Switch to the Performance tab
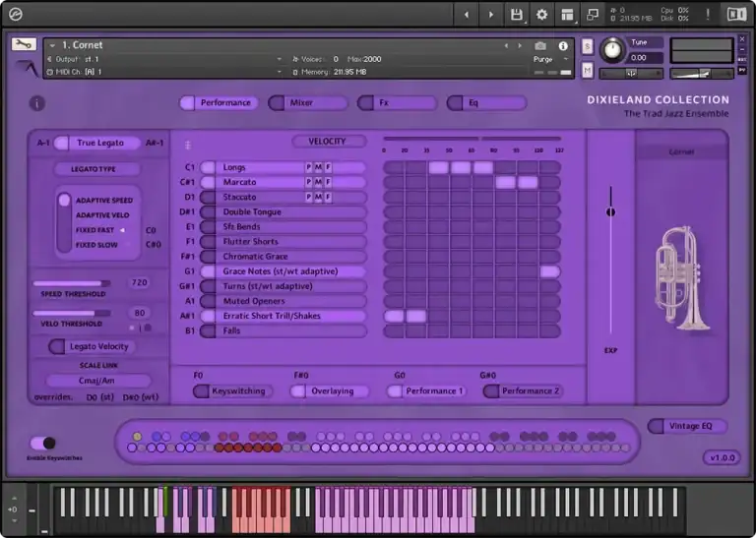The image size is (756, 538). coord(219,103)
